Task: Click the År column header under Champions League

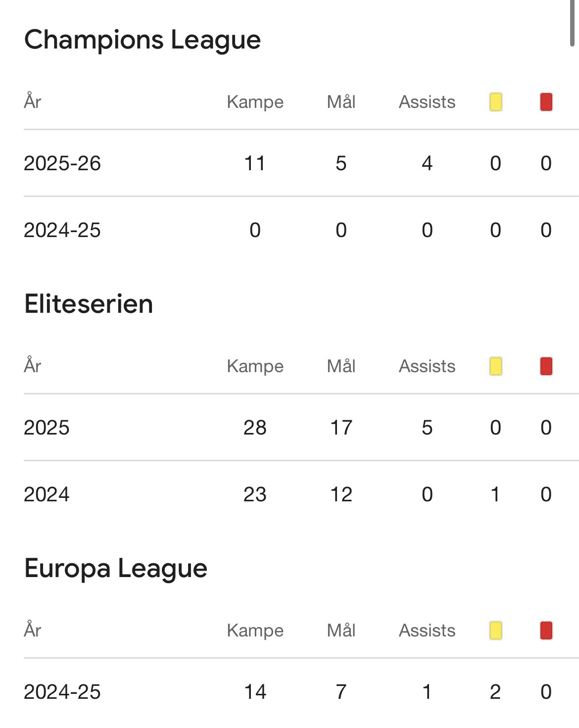Action: [x=33, y=102]
